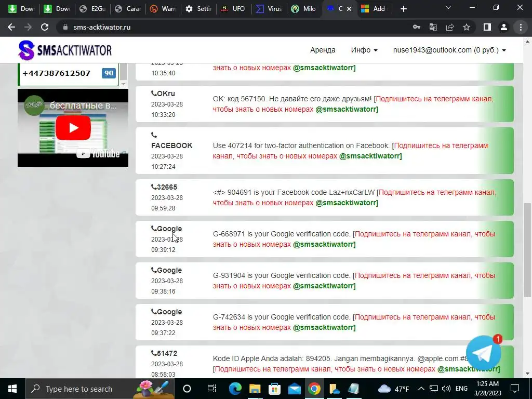The width and height of the screenshot is (532, 399).
Task: Open Mail app from the taskbar
Action: pos(294,389)
